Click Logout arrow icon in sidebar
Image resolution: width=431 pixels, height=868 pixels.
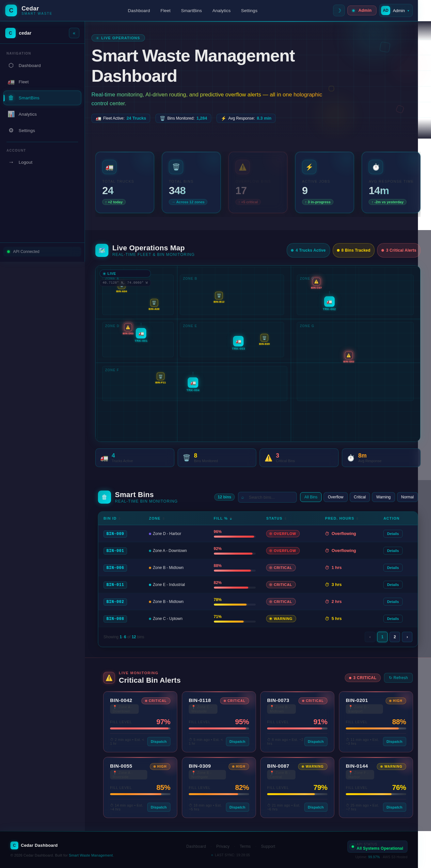click(x=11, y=162)
